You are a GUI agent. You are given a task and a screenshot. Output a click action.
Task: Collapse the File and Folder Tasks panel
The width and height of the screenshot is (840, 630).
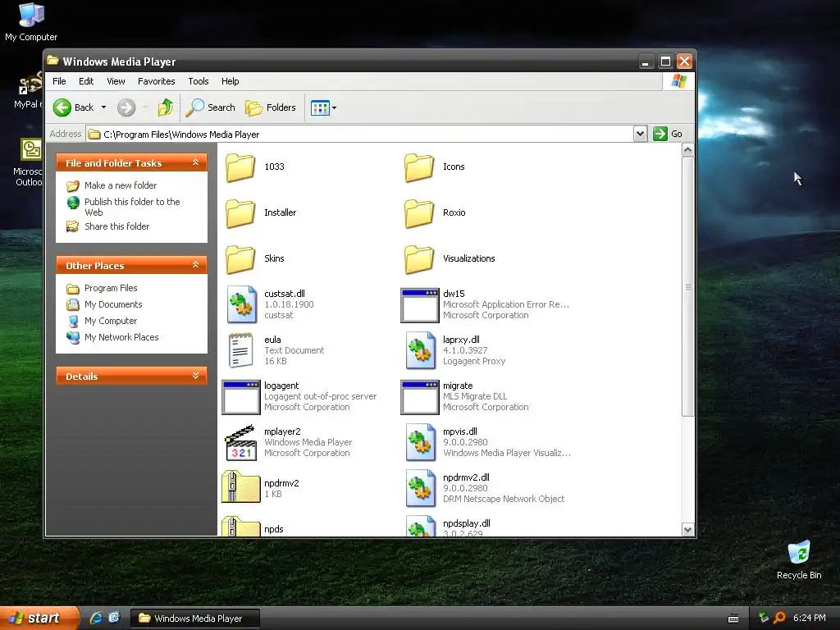tap(195, 162)
